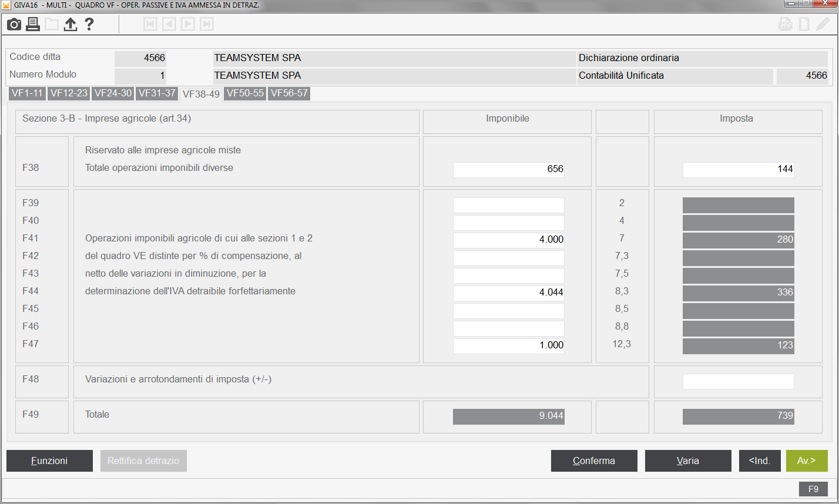Open the VF31-37 tab
Image resolution: width=839 pixels, height=504 pixels.
point(157,93)
